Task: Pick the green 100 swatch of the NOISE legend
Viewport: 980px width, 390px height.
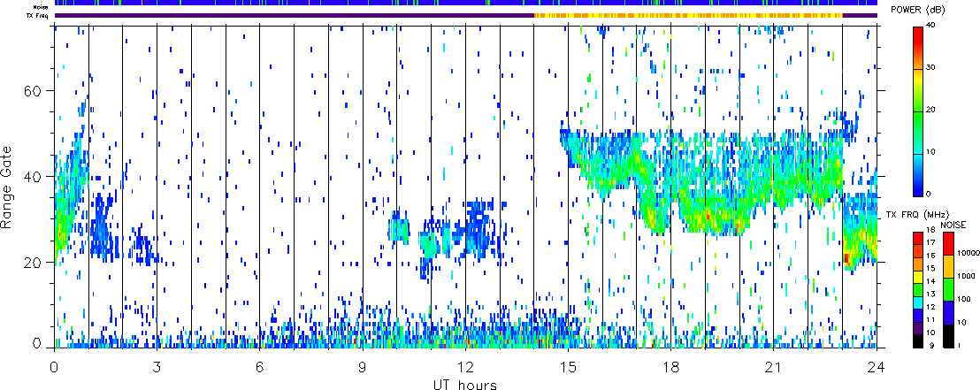Action: point(949,289)
